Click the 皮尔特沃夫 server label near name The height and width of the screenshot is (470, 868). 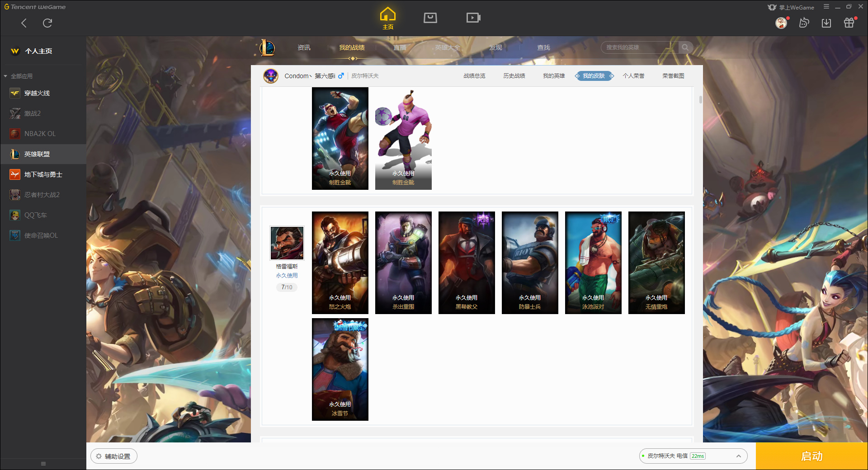tap(365, 76)
